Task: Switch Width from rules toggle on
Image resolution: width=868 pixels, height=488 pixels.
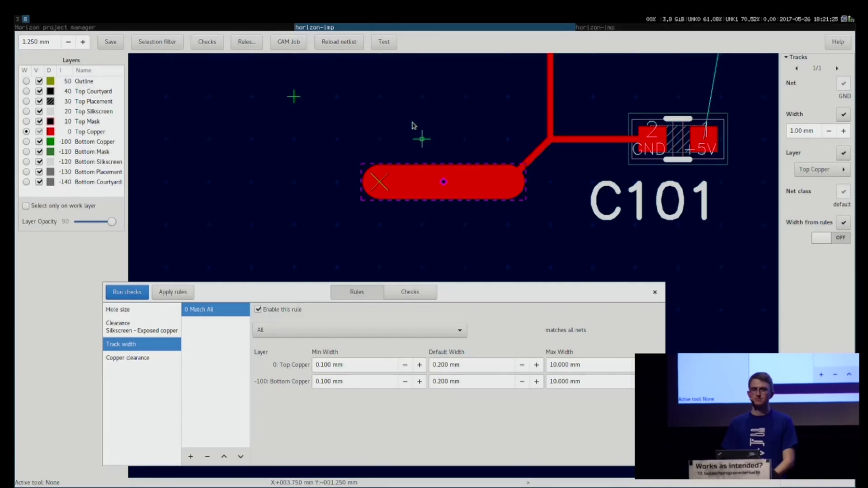Action: (x=831, y=238)
